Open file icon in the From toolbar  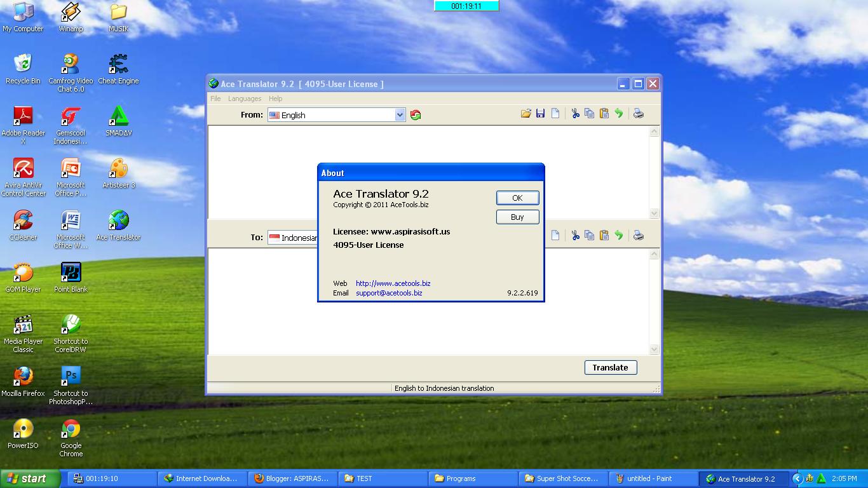[x=526, y=114]
